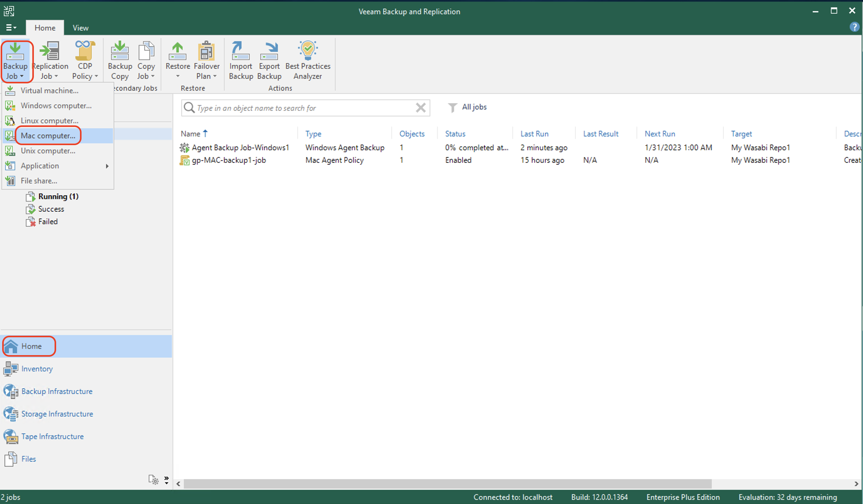
Task: Click the scroll right arrow
Action: click(x=856, y=484)
